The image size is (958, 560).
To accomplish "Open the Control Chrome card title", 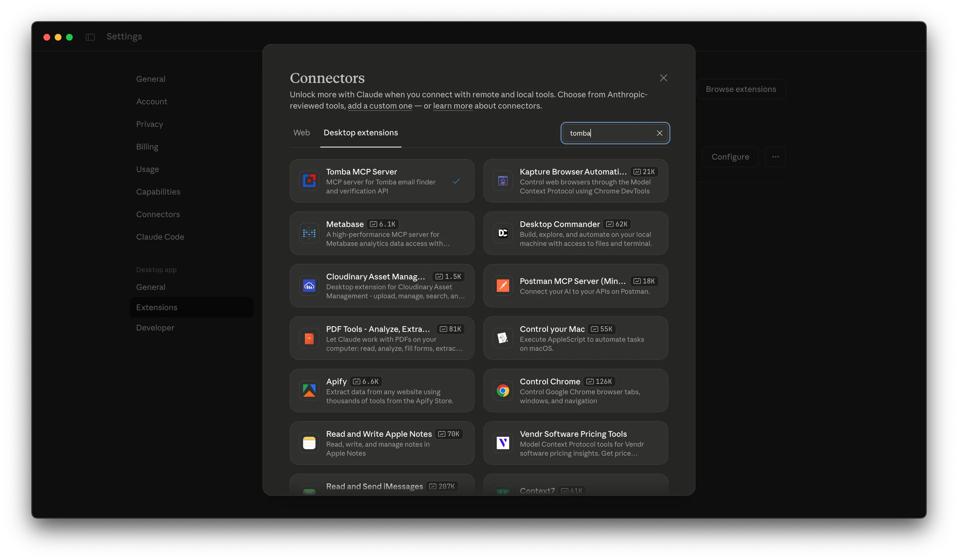I will click(x=550, y=382).
